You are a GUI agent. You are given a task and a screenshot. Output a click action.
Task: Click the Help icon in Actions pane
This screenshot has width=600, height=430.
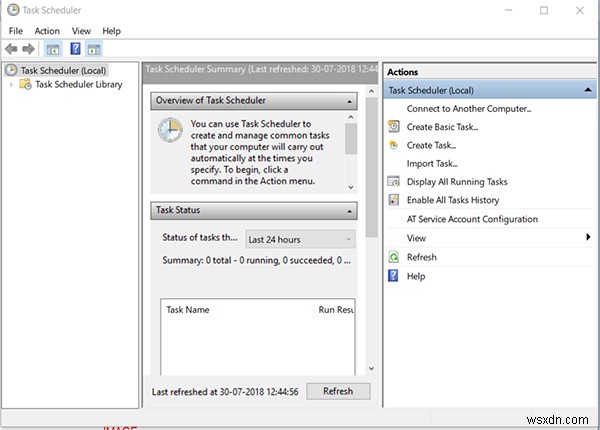point(393,275)
